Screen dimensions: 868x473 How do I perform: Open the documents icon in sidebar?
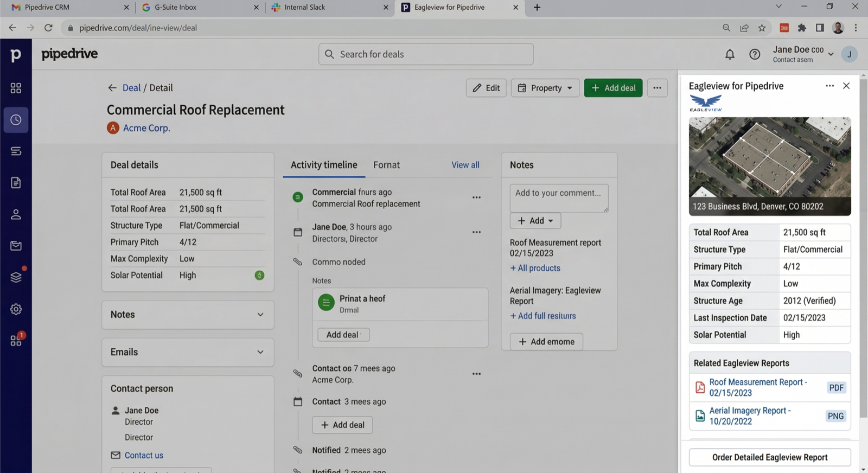pos(16,183)
